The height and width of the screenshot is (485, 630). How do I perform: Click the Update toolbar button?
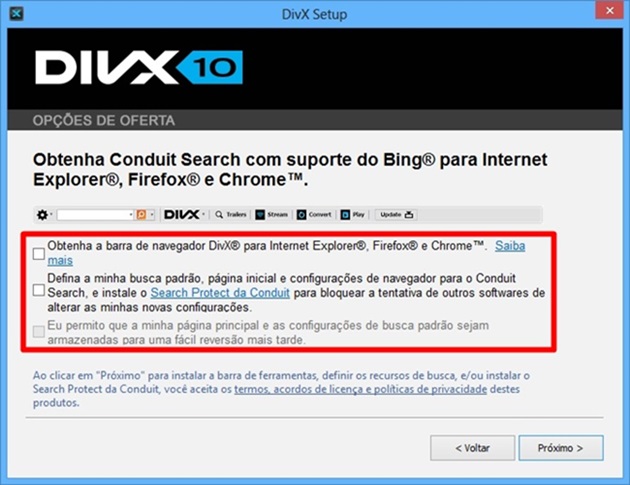point(397,215)
